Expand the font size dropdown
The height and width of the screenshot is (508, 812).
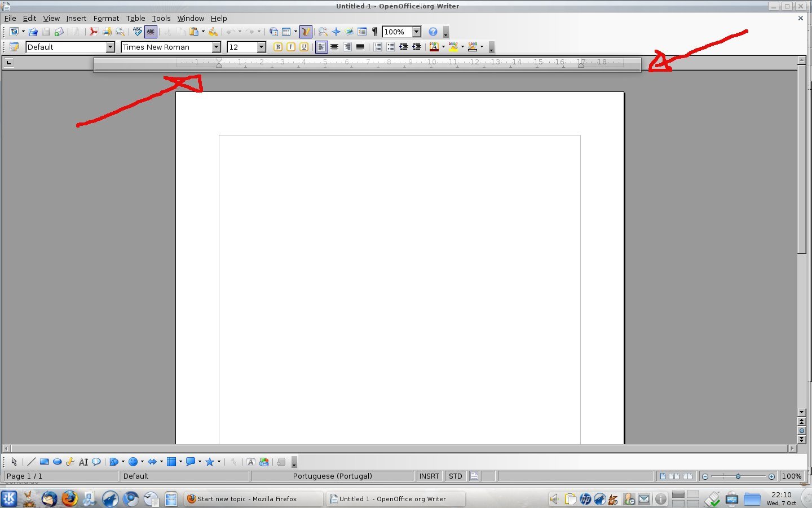[261, 47]
